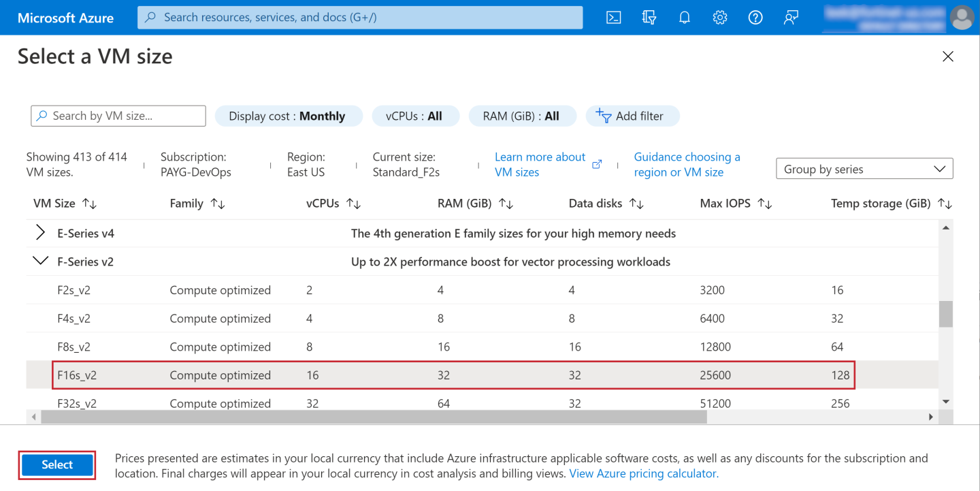
Task: Click the Help question mark icon
Action: click(x=755, y=18)
